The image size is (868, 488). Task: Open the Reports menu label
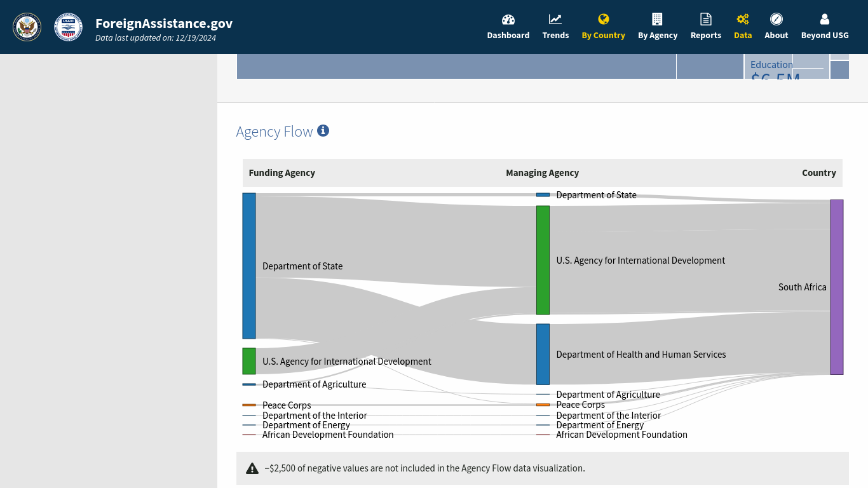click(x=706, y=36)
